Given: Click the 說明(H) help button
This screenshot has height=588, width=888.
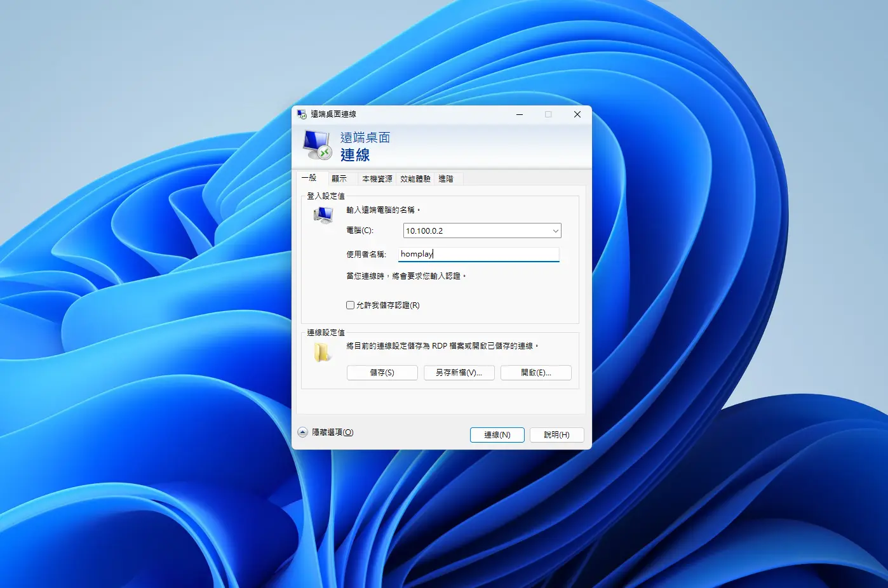Looking at the screenshot, I should [556, 435].
